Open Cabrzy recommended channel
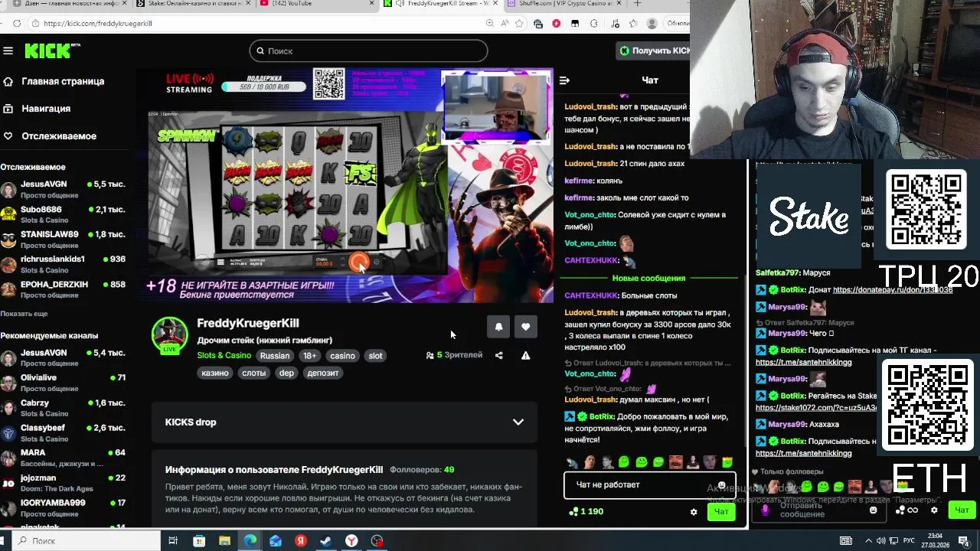The image size is (980, 551). click(63, 408)
